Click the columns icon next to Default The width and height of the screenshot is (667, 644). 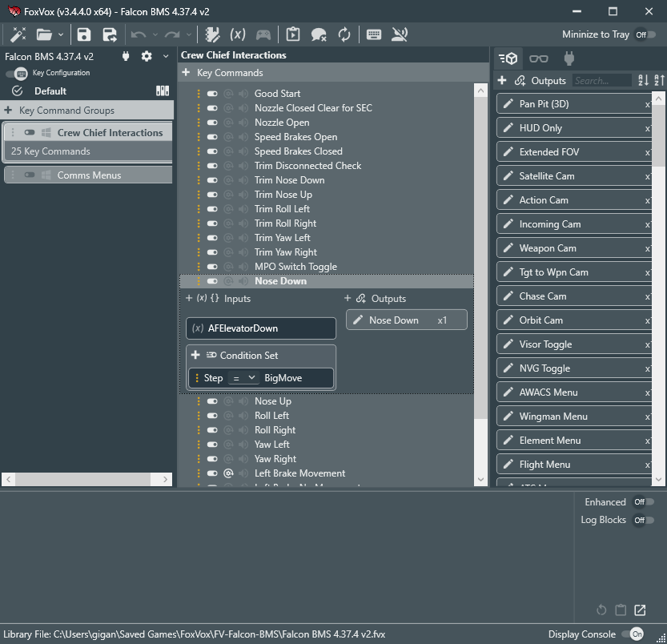163,91
